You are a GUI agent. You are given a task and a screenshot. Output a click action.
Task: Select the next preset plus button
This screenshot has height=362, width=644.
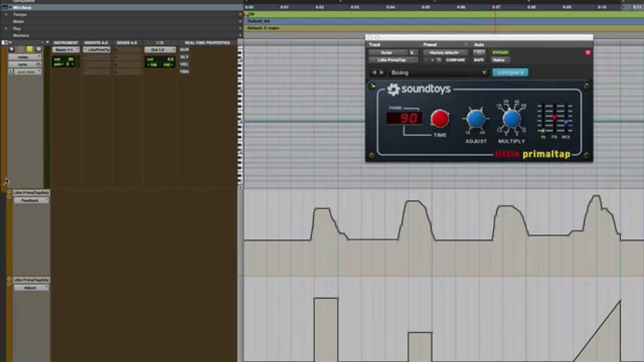point(432,60)
